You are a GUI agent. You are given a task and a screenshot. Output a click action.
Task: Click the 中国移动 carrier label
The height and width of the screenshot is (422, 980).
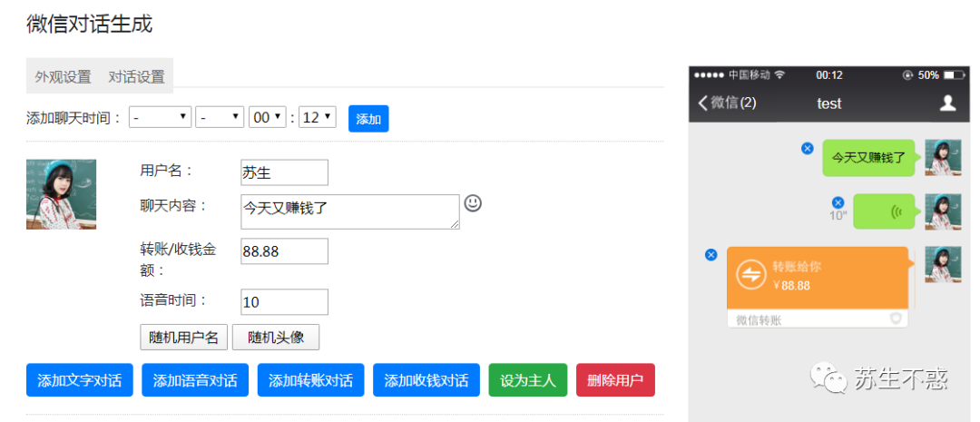750,75
